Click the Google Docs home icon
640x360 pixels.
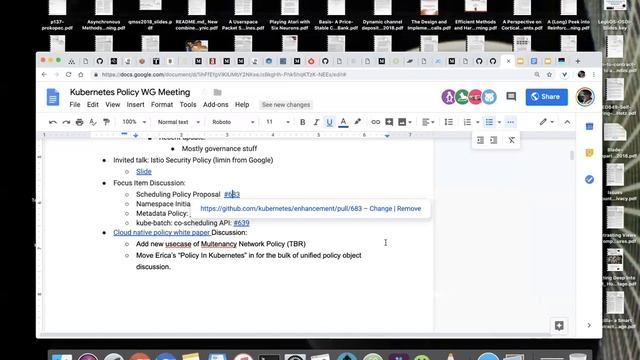[x=53, y=97]
